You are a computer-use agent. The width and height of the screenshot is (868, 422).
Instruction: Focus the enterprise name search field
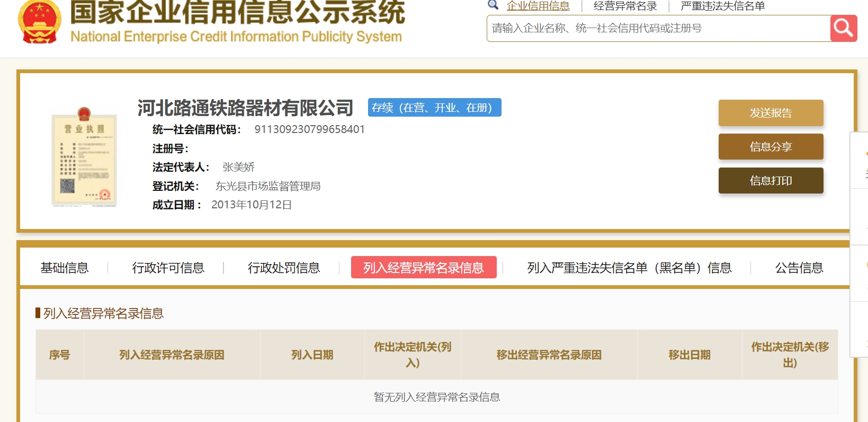[658, 28]
